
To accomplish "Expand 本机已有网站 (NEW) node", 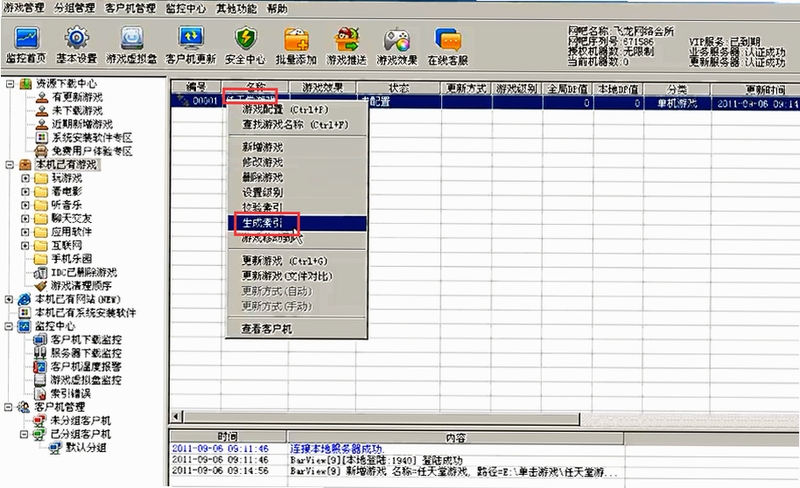I will [9, 299].
